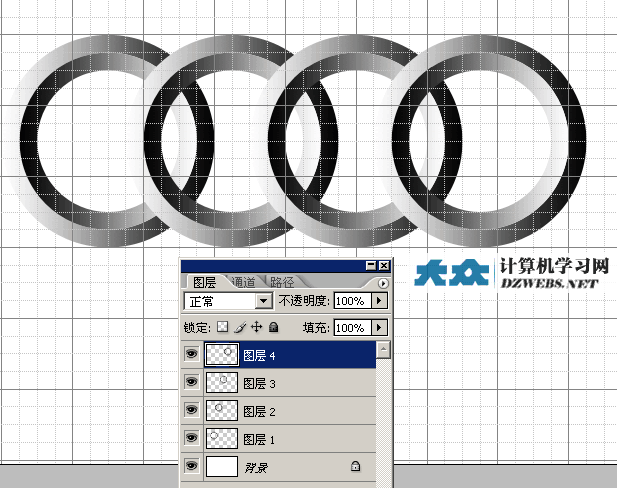The width and height of the screenshot is (617, 488).
Task: Hide the 背景 layer
Action: click(x=192, y=466)
